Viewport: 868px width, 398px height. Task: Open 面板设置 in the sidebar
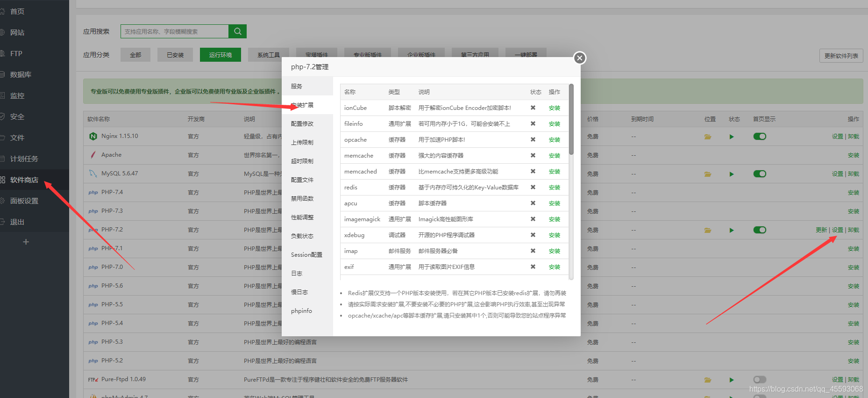[x=35, y=201]
